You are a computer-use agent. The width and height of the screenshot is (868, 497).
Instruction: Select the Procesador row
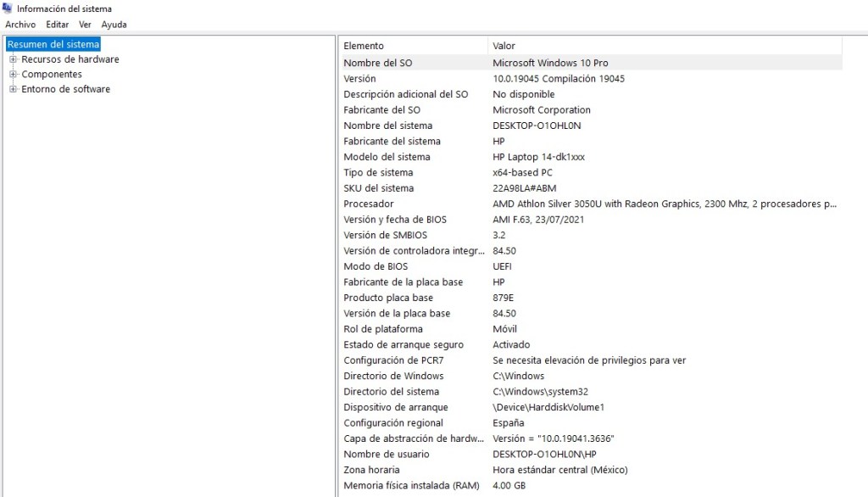point(368,204)
